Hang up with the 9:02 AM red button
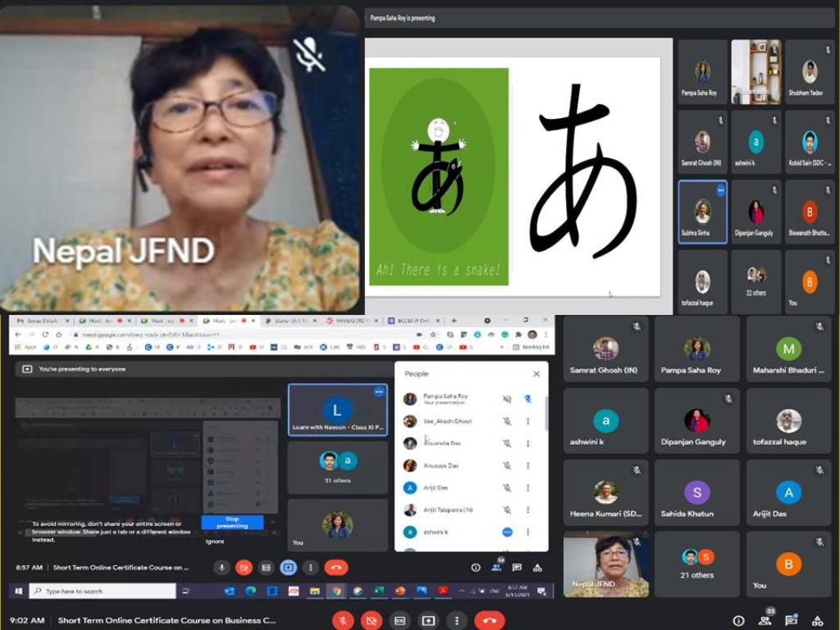This screenshot has height=630, width=840. coord(490,621)
